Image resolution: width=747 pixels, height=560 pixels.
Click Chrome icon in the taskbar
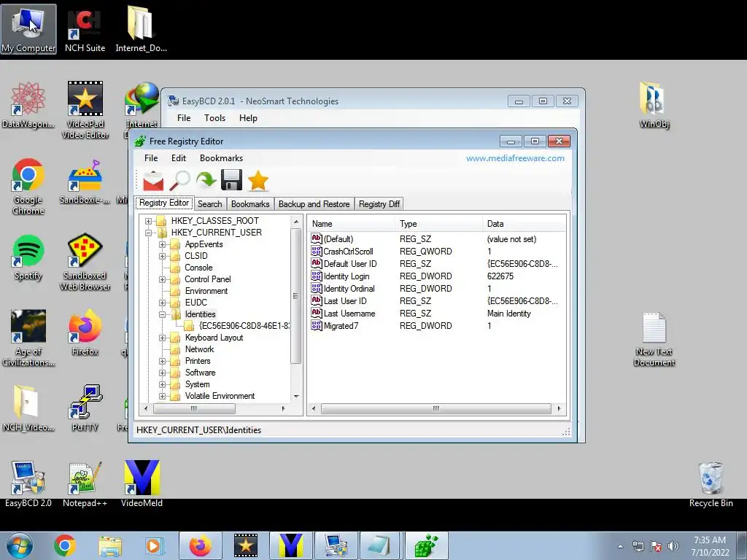65,545
